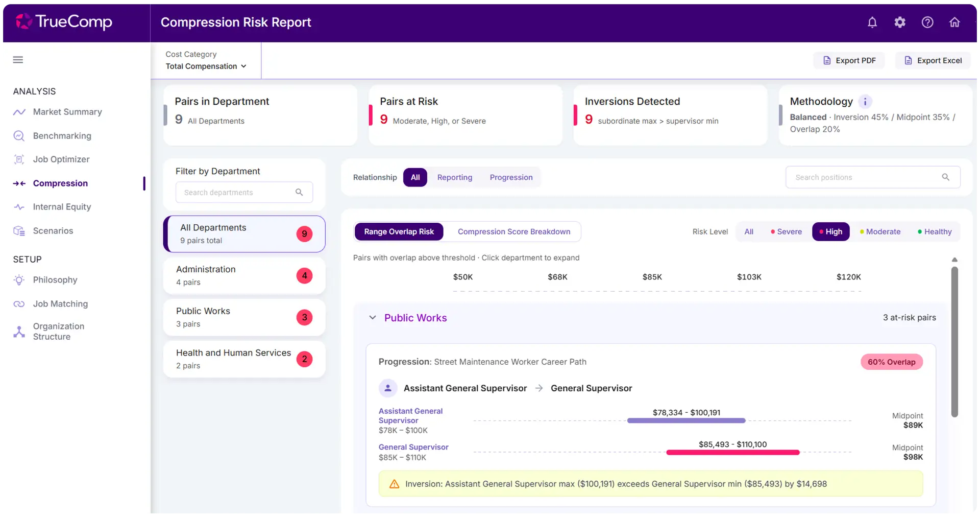Click the help question mark icon
Screen dimensions: 980x517
(x=927, y=22)
